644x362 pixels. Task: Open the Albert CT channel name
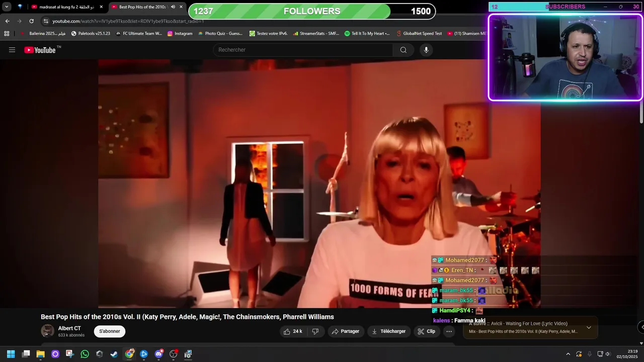(x=69, y=328)
